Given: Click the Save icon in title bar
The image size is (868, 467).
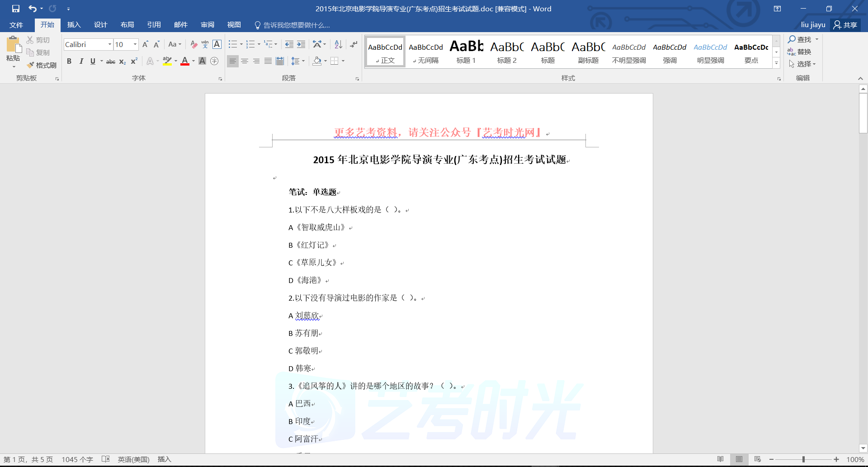Looking at the screenshot, I should tap(16, 9).
